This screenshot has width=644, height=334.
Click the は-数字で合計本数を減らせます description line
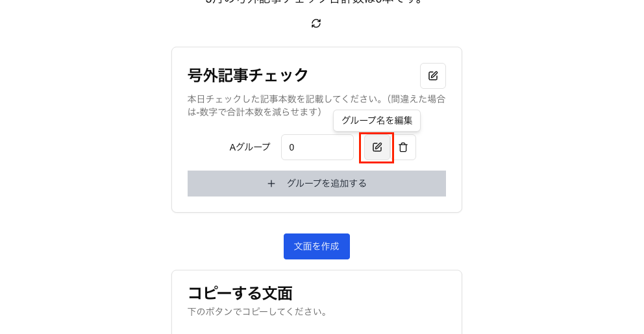click(254, 112)
